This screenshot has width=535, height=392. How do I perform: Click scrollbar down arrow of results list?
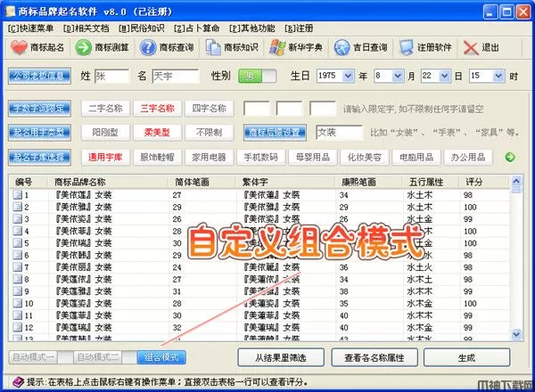516,334
